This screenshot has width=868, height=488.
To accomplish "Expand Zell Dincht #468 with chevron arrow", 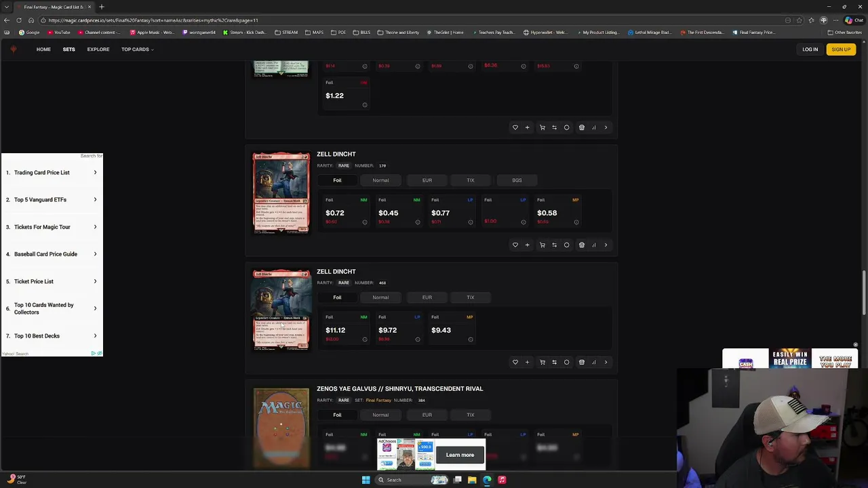I will pos(606,362).
